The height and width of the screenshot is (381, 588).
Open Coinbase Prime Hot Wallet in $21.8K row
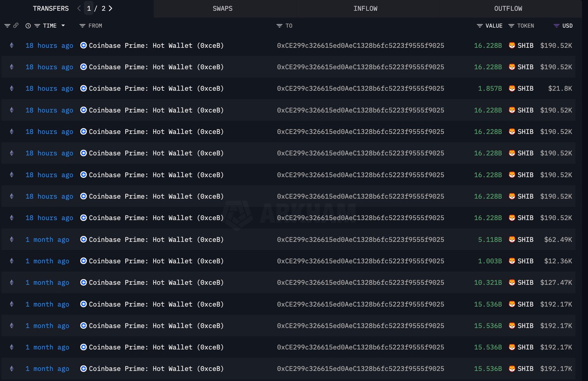(156, 88)
